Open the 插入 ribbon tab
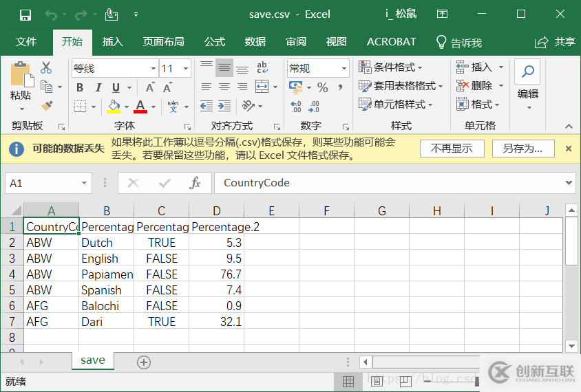 click(x=112, y=42)
